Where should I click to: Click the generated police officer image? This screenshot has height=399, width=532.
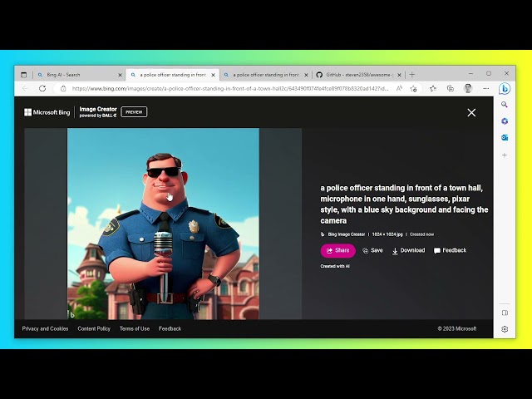[163, 224]
